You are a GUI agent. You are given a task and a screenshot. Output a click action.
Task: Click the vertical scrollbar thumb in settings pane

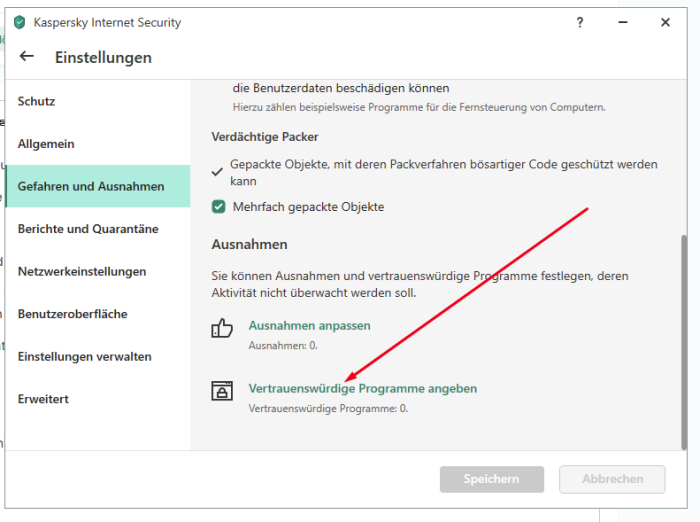(x=683, y=342)
